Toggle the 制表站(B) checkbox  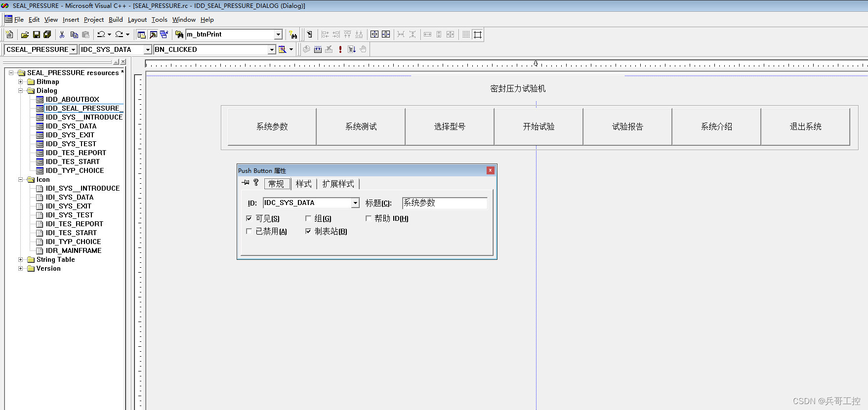click(308, 231)
